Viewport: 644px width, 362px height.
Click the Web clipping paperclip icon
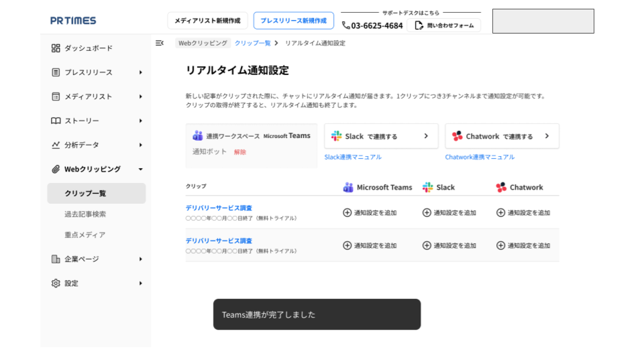coord(56,169)
